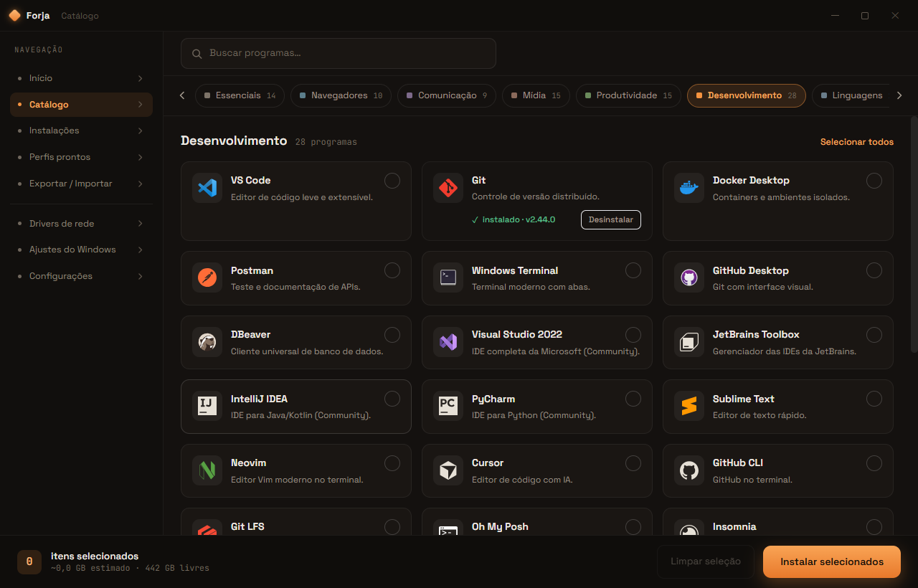The image size is (918, 588).
Task: Select the Postman checkbox
Action: tap(392, 270)
